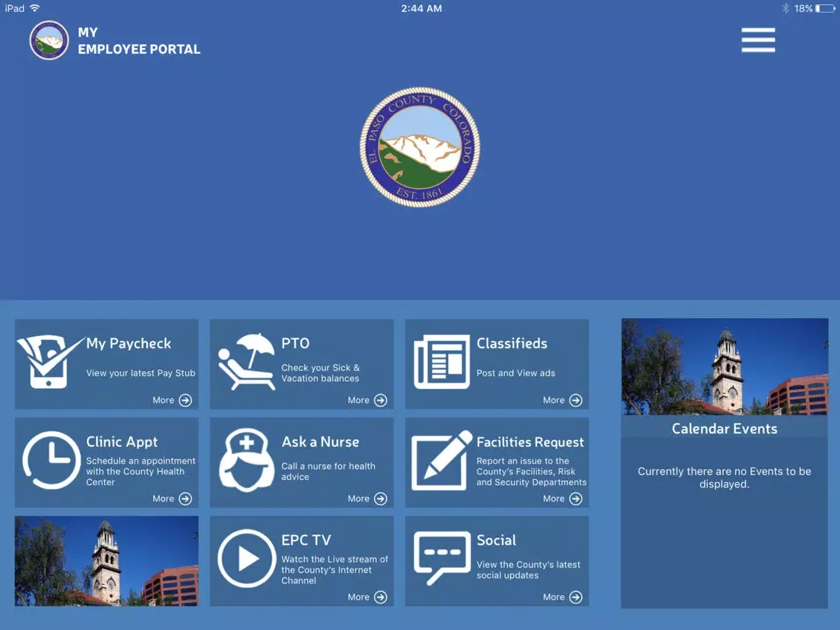Tap the Classifieds newspaper icon
This screenshot has height=630, width=840.
coord(441,362)
